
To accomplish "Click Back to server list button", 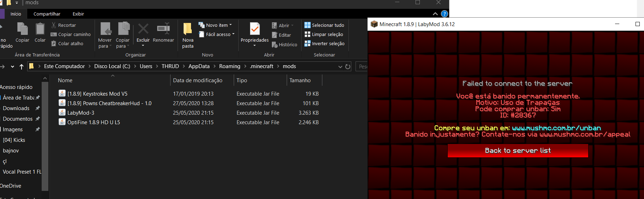I will 518,151.
